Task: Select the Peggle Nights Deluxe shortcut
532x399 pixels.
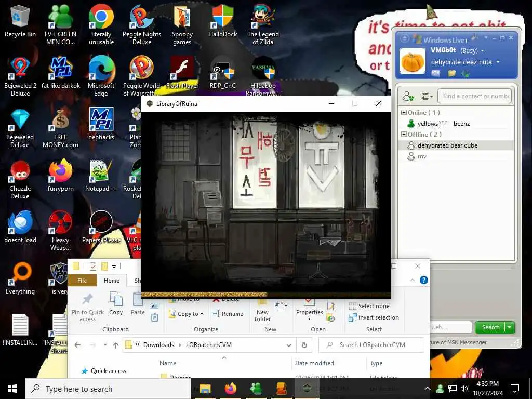Action: 142,25
